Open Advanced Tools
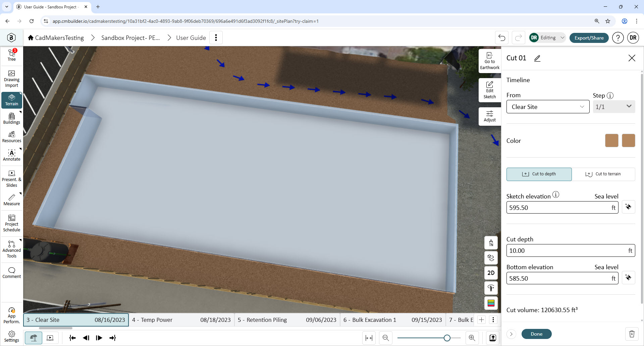 pyautogui.click(x=12, y=250)
